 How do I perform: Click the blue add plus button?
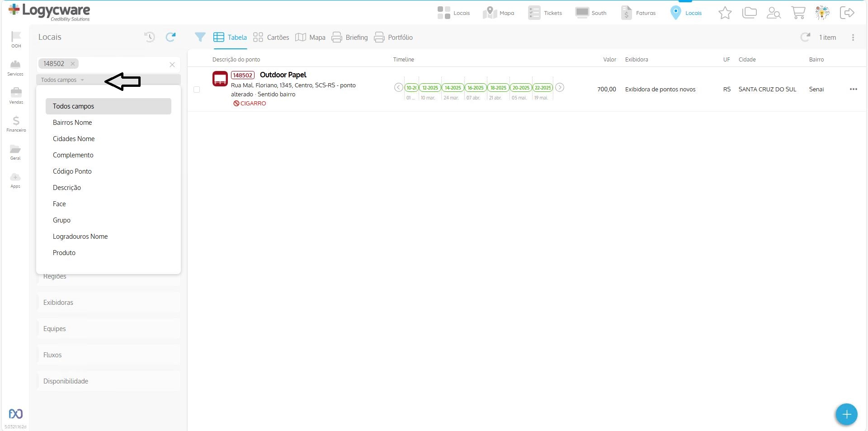(846, 414)
